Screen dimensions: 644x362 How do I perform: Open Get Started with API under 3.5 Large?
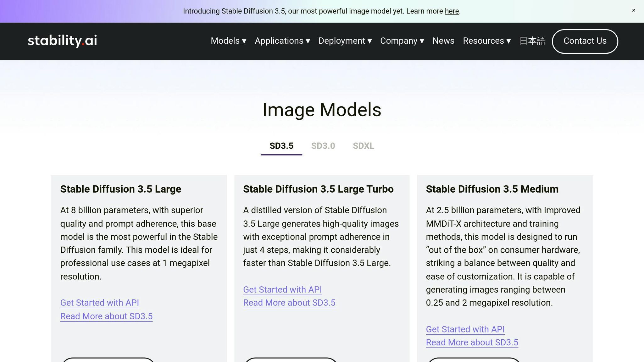100,303
